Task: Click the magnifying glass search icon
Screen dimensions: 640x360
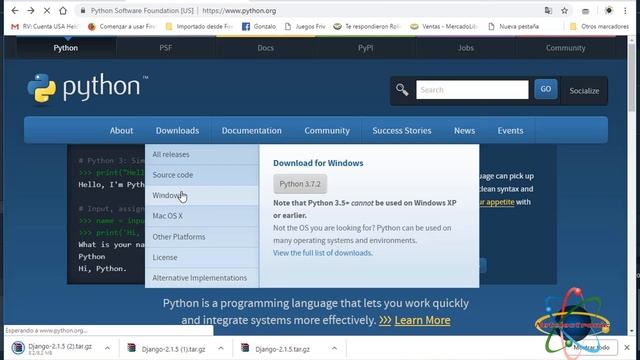Action: [x=402, y=89]
